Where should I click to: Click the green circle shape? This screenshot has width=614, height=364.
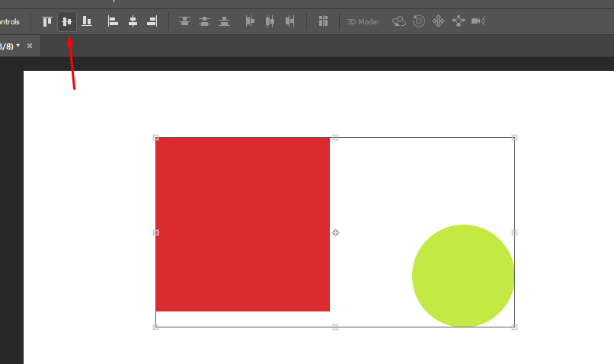point(463,276)
